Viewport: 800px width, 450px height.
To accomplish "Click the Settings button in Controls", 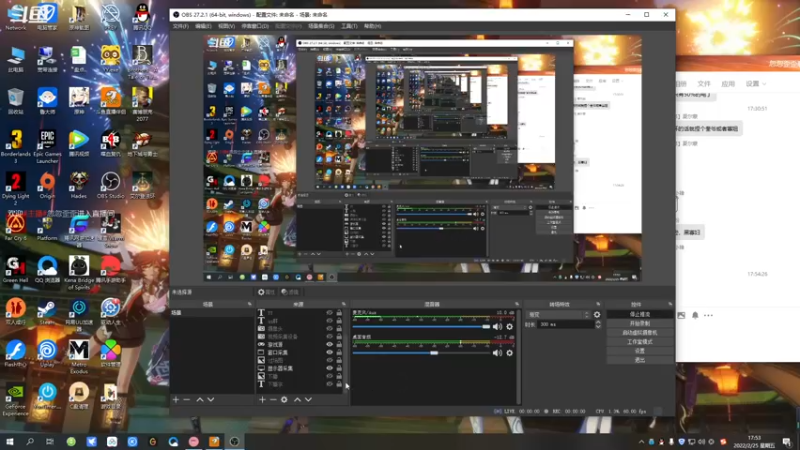I will pos(640,351).
